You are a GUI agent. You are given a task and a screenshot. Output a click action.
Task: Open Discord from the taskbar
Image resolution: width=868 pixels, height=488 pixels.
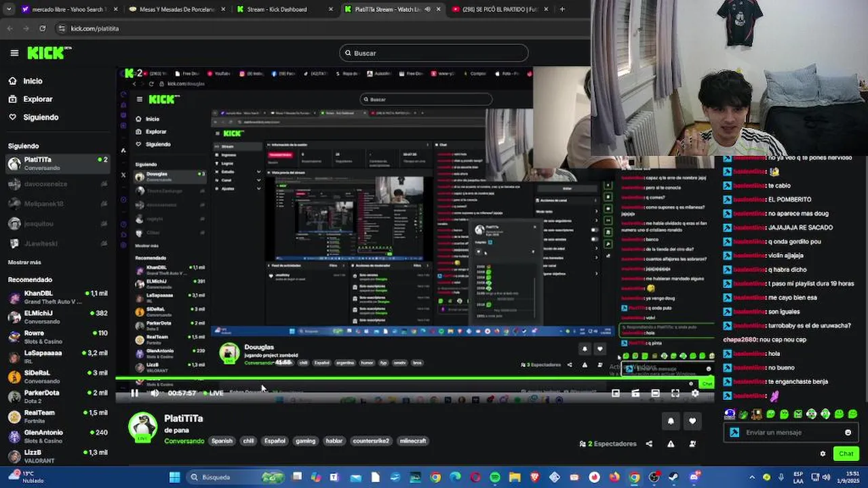[694, 477]
